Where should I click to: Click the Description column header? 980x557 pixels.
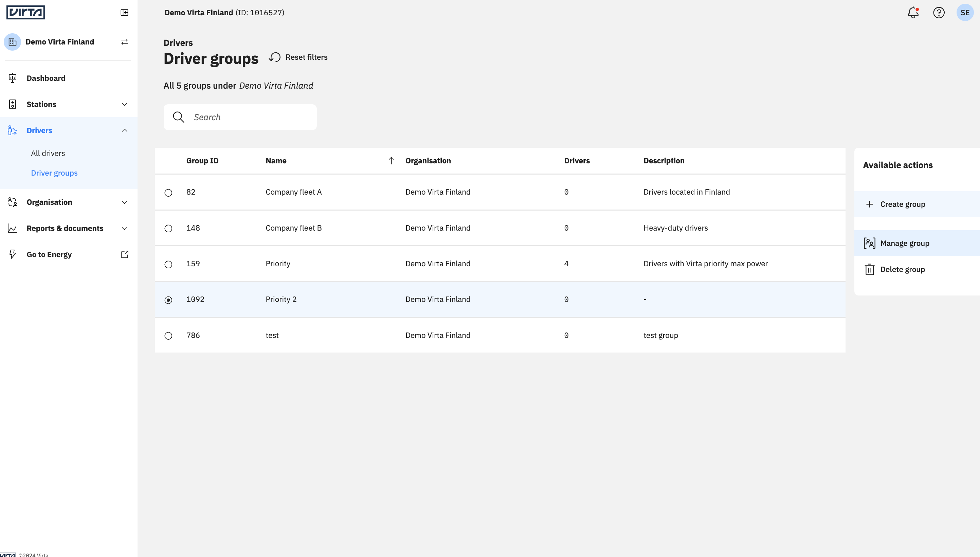(664, 161)
